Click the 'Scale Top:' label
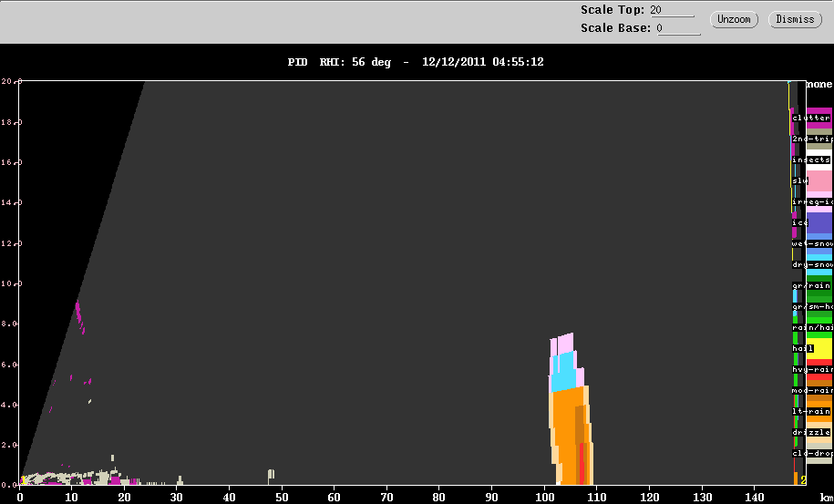Screen dimensions: 834x504 (x=613, y=10)
